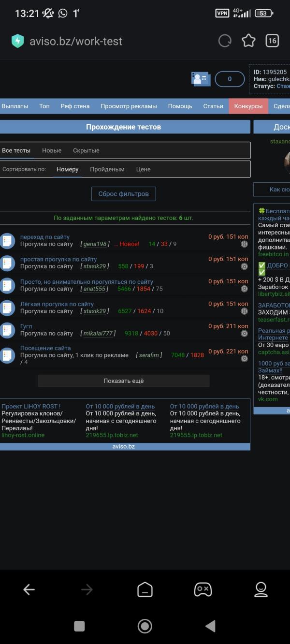Switch to the Новые tab
Image resolution: width=290 pixels, height=644 pixels.
click(x=52, y=150)
